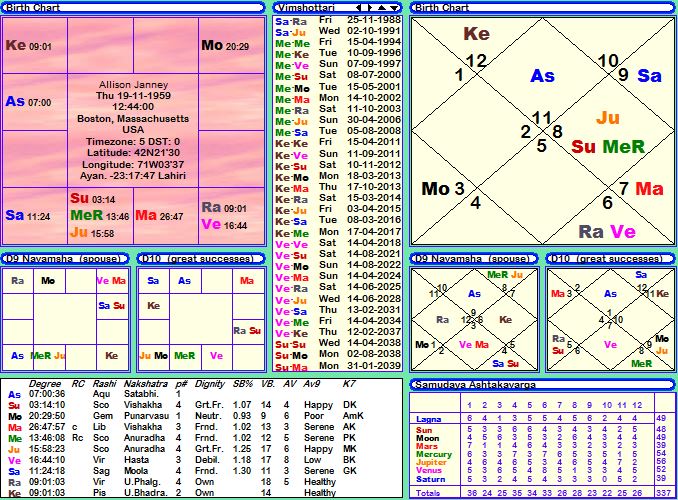Open the Samudaya Ashtakavarga title bar

point(542,384)
